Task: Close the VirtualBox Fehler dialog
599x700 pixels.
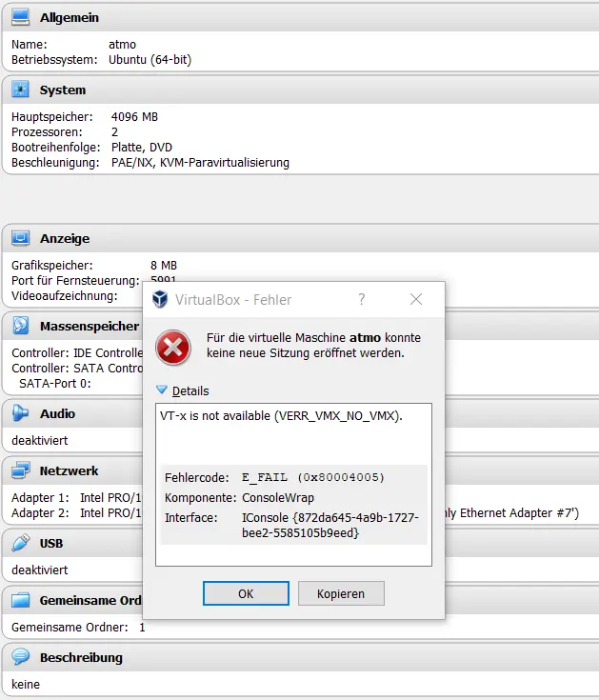Action: click(416, 299)
